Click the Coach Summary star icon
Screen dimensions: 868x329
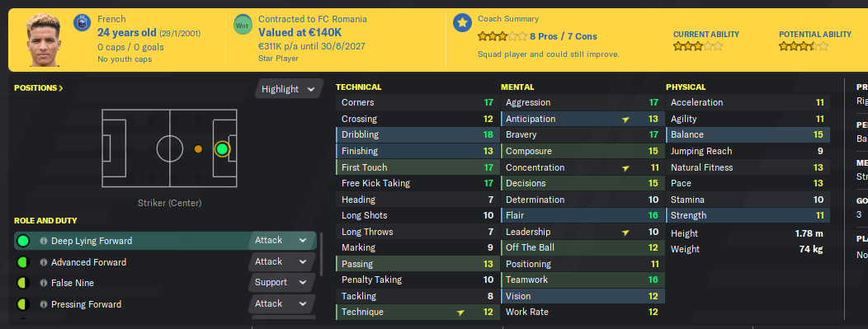pos(462,23)
